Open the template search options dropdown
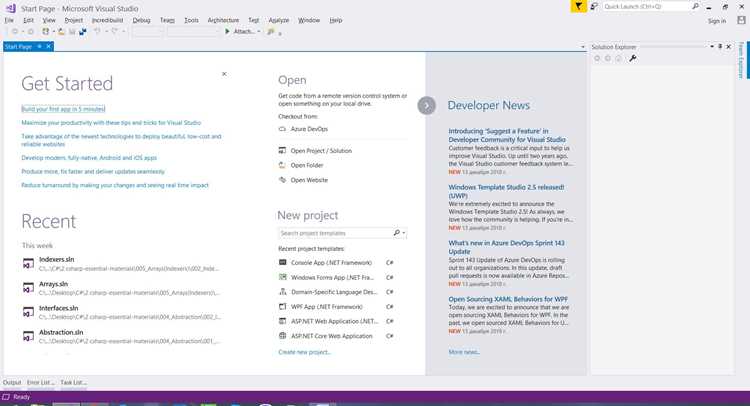750x406 pixels. pyautogui.click(x=404, y=233)
